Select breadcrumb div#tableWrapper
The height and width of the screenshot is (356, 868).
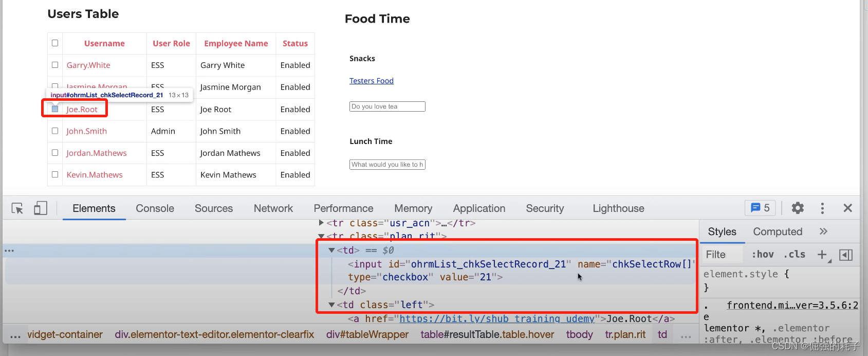coord(367,335)
